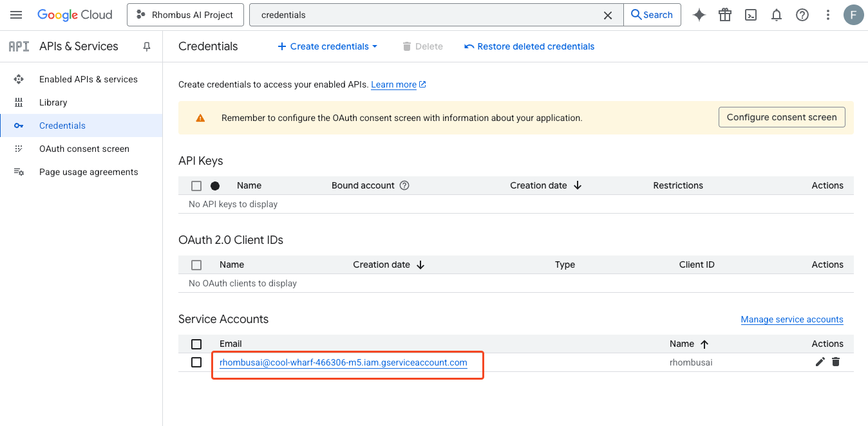Go to the OAuth consent screen page
The width and height of the screenshot is (868, 426).
pos(84,149)
